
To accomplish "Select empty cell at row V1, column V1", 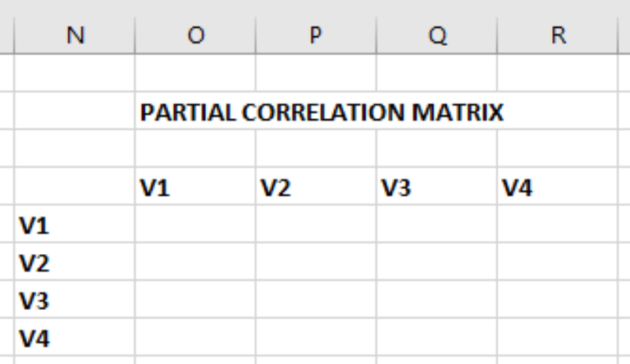I will tap(195, 225).
